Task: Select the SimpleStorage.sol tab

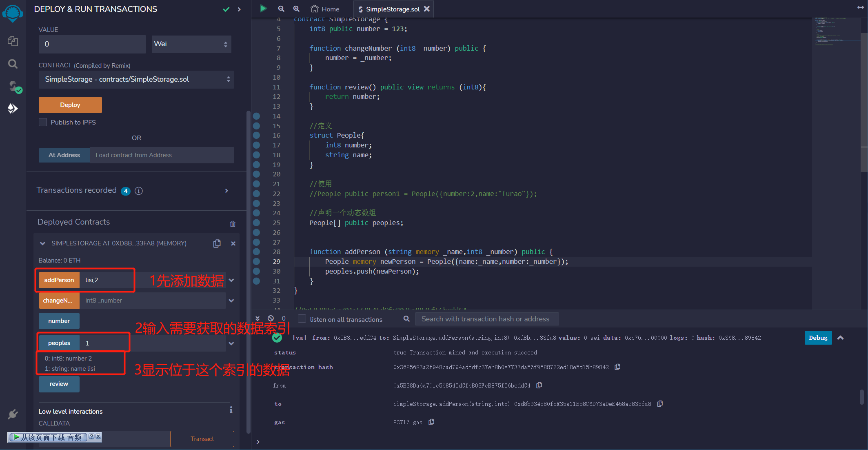Action: pos(389,9)
